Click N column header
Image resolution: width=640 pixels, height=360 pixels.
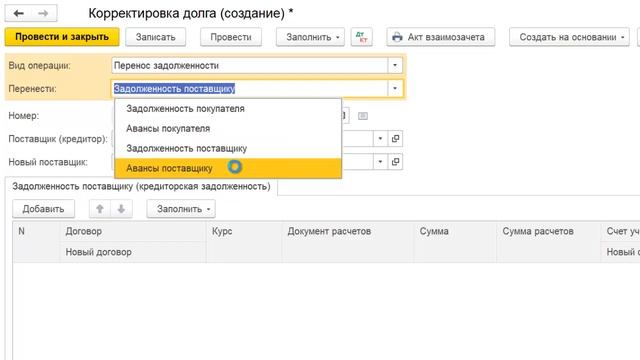[36, 242]
